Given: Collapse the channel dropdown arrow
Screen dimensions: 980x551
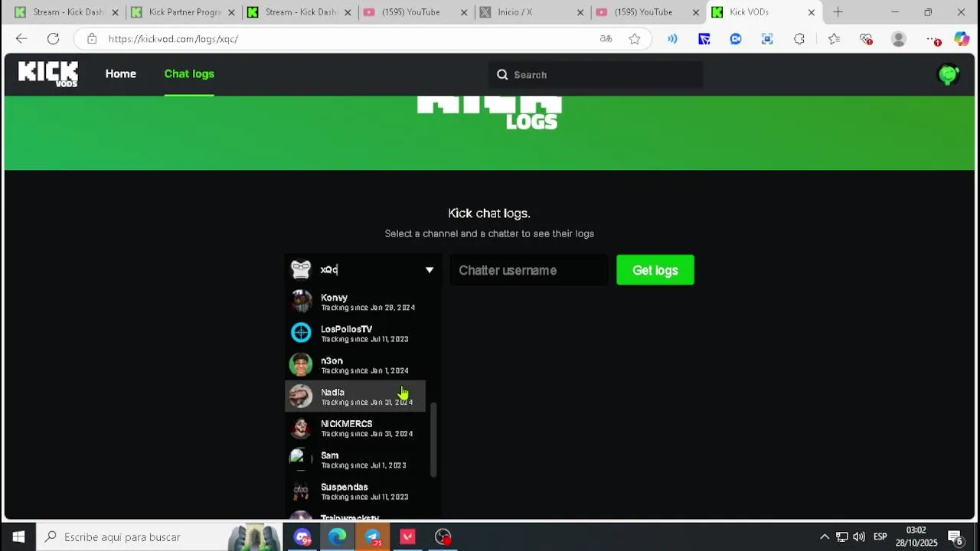Looking at the screenshot, I should tap(430, 270).
